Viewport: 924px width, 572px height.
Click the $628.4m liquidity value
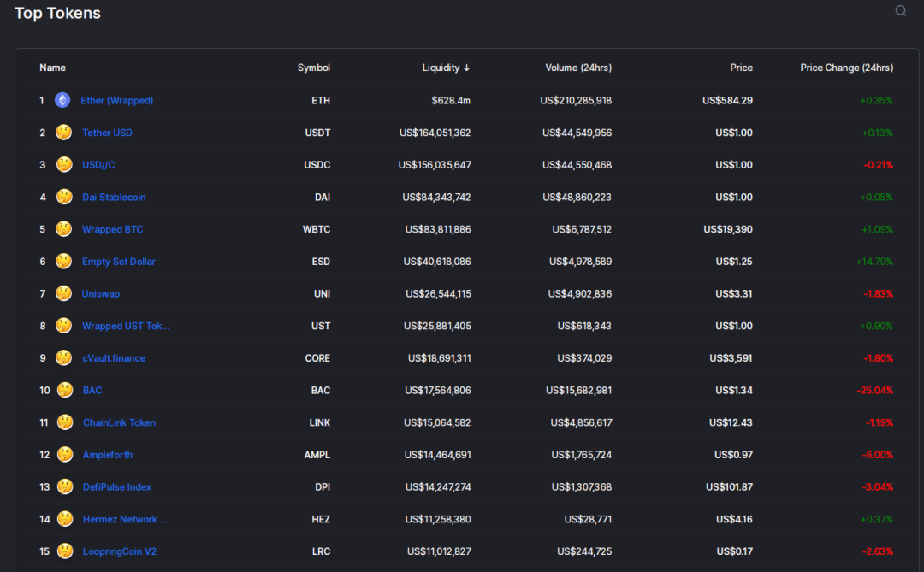coord(451,100)
